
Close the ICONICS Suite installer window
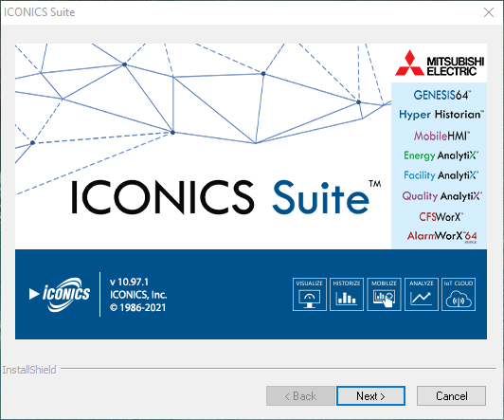[489, 12]
